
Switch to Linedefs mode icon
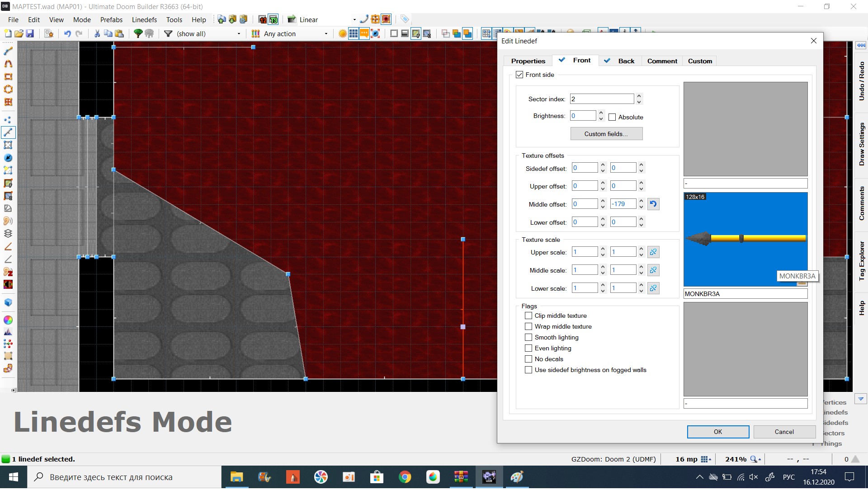8,132
